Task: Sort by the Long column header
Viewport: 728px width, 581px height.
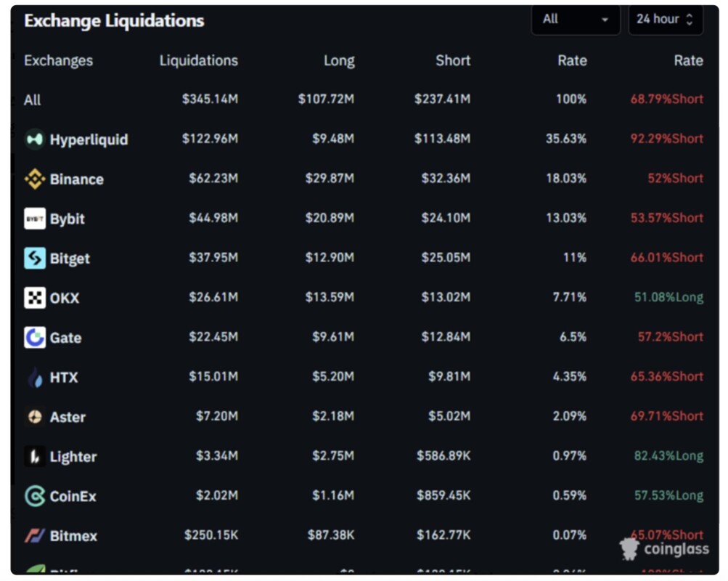Action: [x=339, y=61]
